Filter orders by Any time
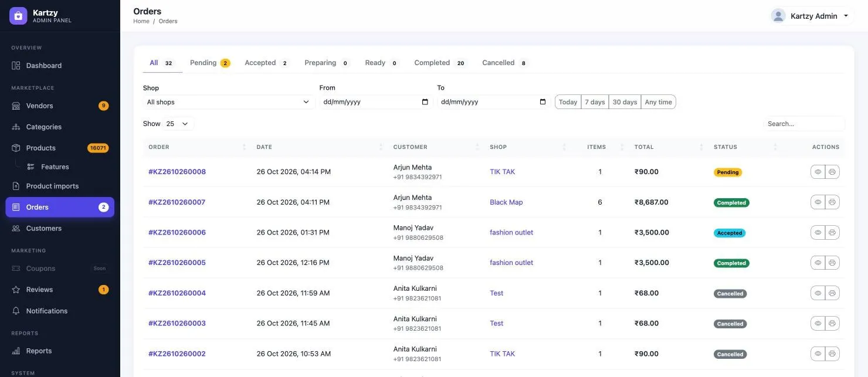The image size is (868, 377). pyautogui.click(x=658, y=102)
